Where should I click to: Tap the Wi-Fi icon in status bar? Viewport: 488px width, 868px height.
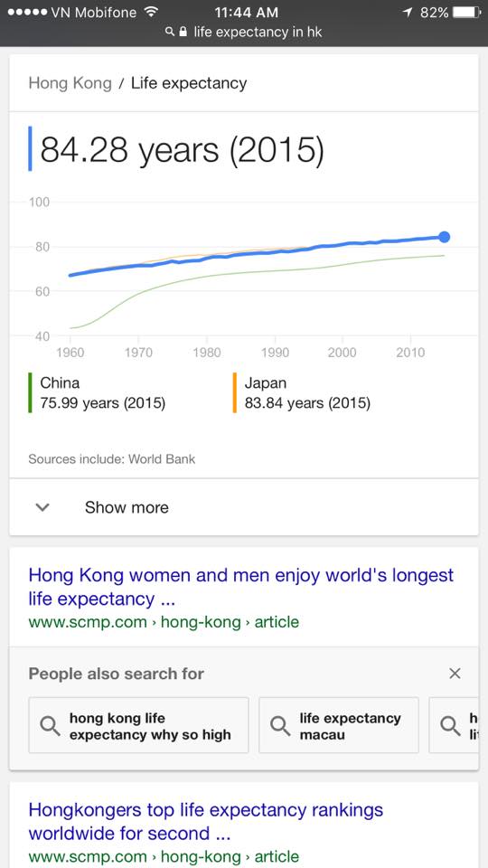(151, 12)
